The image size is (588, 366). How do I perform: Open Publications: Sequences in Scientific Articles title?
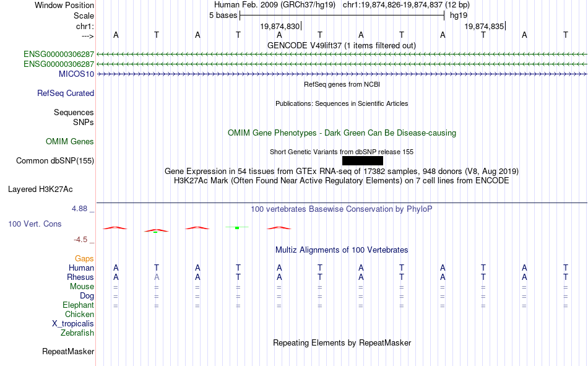tap(342, 103)
